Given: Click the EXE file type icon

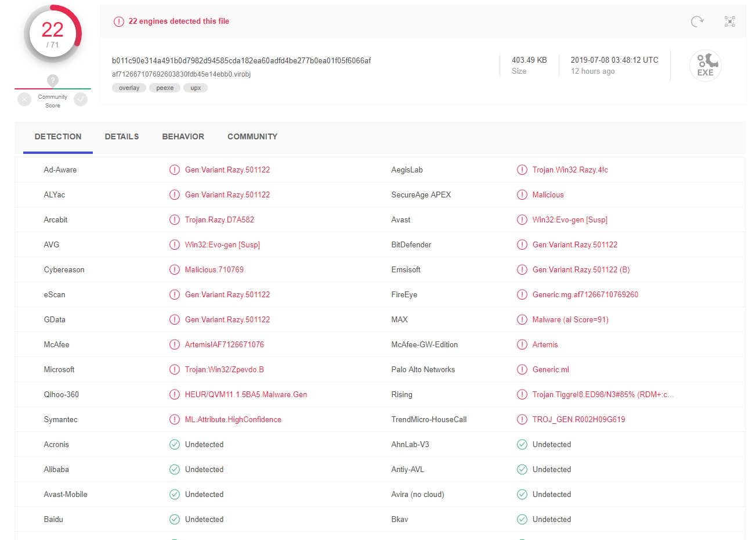Looking at the screenshot, I should 705,66.
